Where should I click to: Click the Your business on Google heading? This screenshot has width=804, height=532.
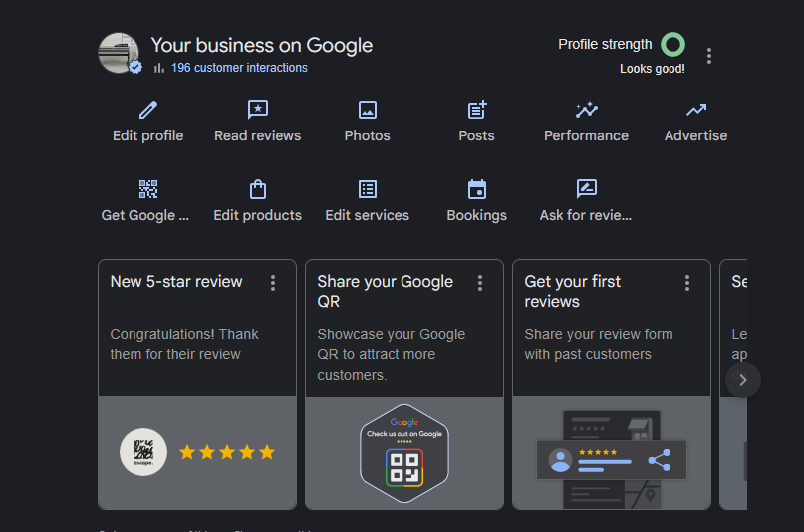[261, 46]
